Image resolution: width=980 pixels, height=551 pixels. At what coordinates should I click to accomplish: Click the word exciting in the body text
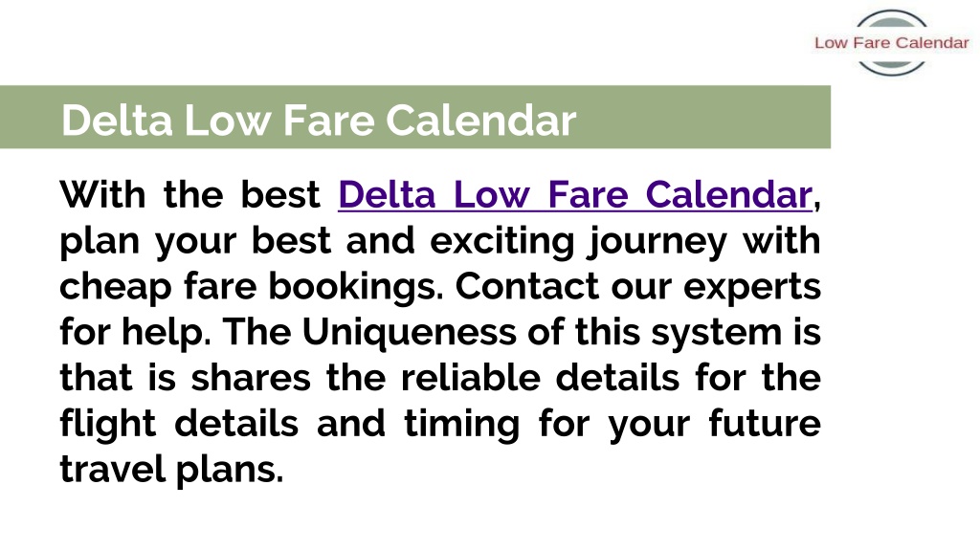click(x=501, y=242)
